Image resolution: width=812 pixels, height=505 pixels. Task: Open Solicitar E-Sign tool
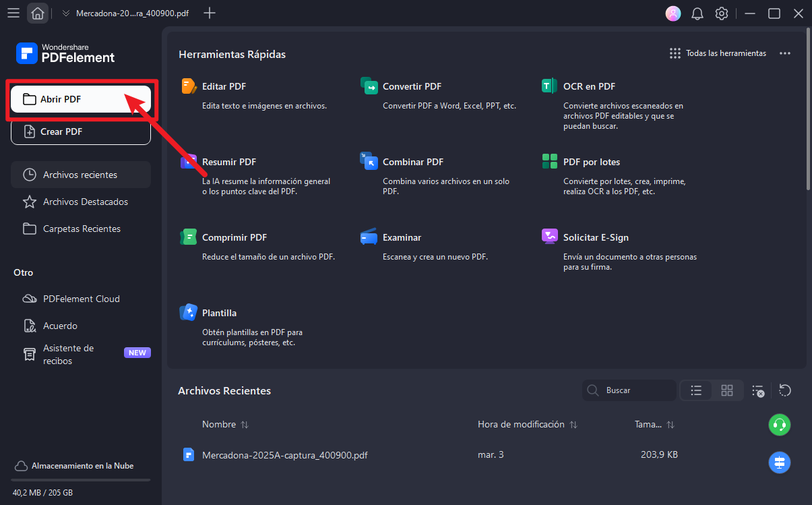[596, 237]
